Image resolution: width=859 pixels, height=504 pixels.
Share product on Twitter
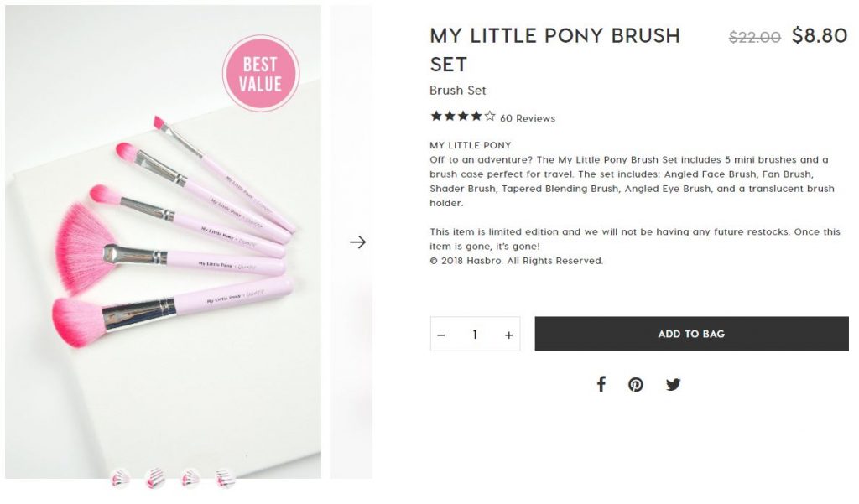[x=673, y=385]
